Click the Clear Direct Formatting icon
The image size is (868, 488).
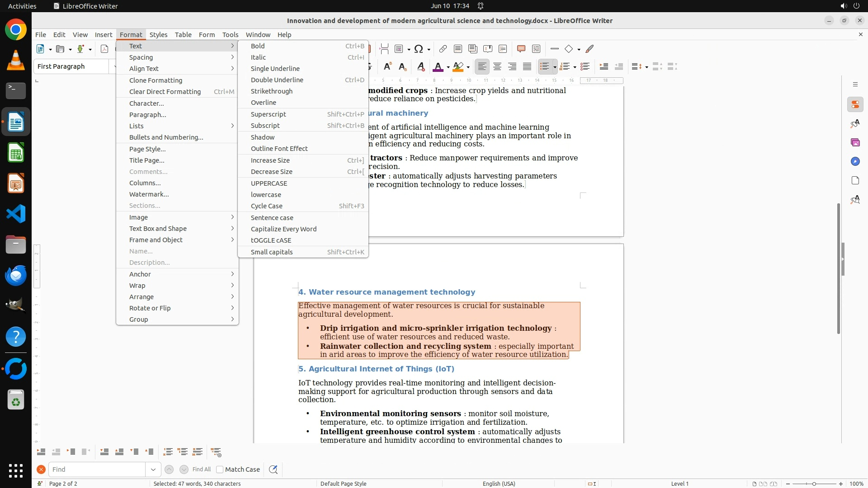click(420, 67)
